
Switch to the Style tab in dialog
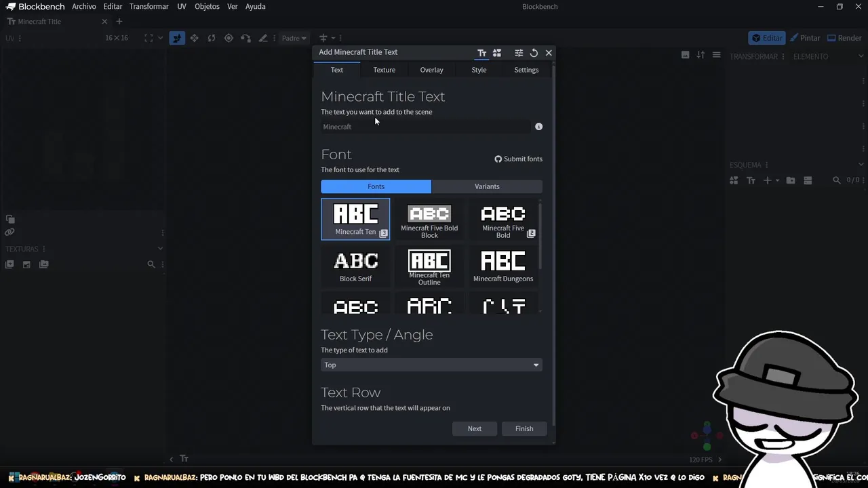click(x=479, y=70)
